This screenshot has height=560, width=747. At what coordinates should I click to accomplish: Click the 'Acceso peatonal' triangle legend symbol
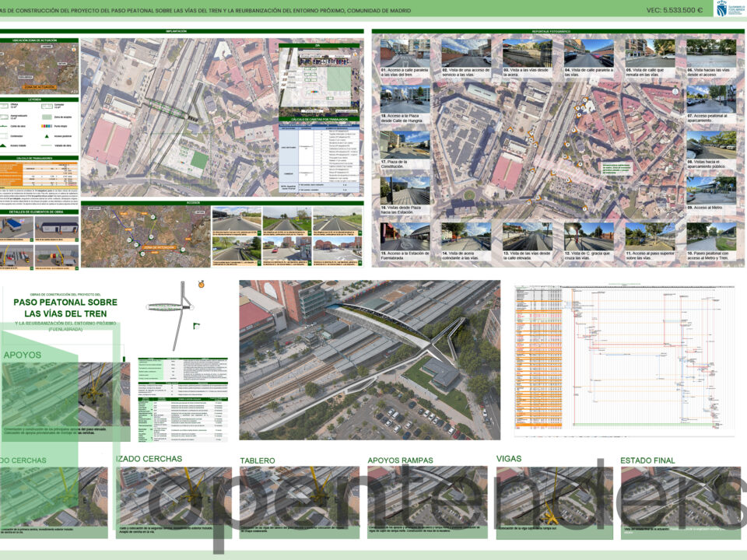(x=47, y=135)
